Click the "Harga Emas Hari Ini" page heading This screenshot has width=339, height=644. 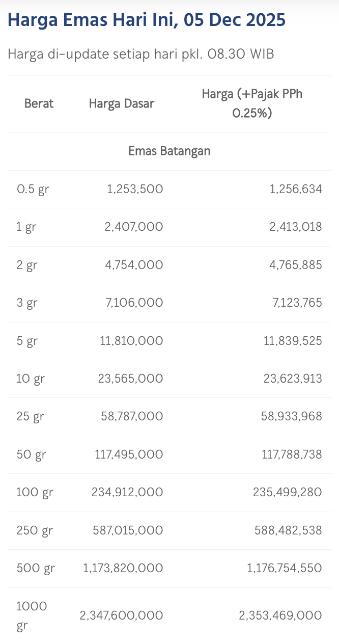[x=147, y=21]
